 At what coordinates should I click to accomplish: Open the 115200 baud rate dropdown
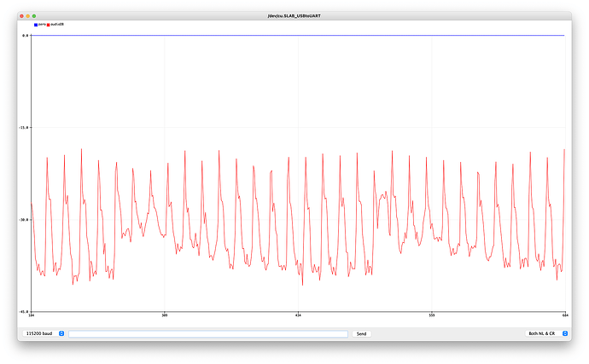(44, 333)
